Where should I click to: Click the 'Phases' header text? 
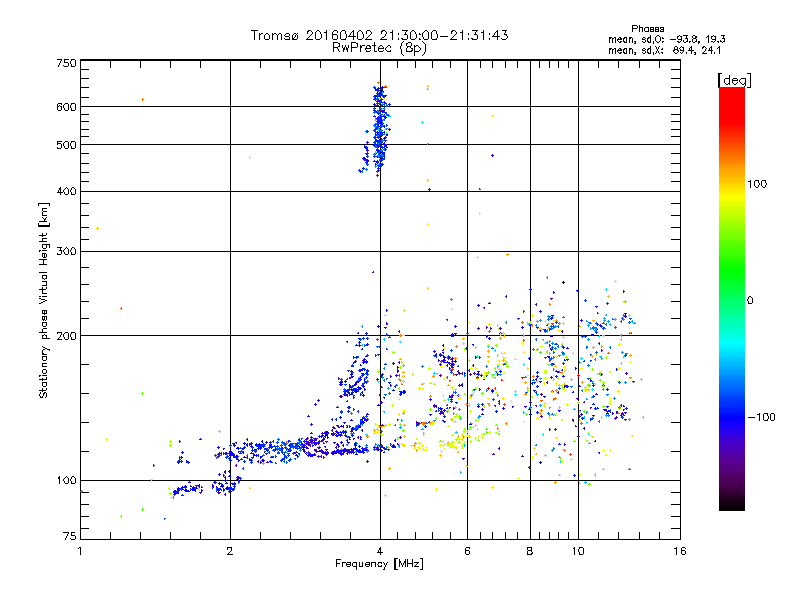(647, 29)
